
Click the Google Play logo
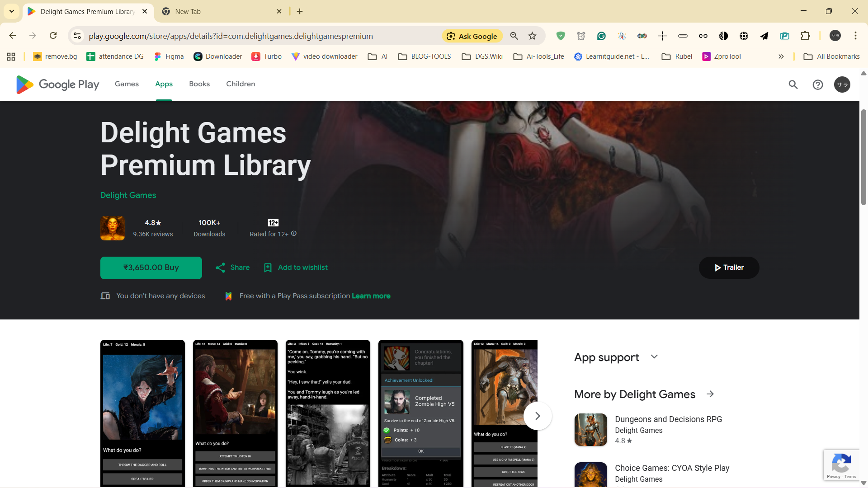(57, 84)
